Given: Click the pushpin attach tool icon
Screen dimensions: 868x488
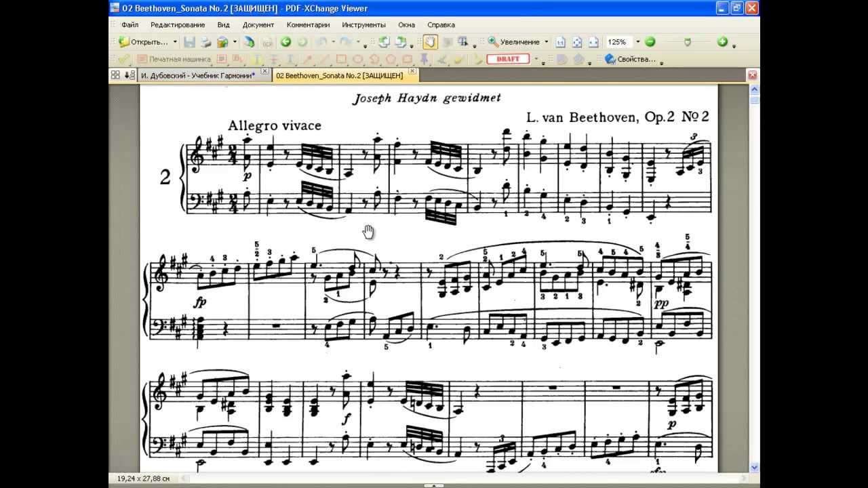Looking at the screenshot, I should tap(425, 59).
